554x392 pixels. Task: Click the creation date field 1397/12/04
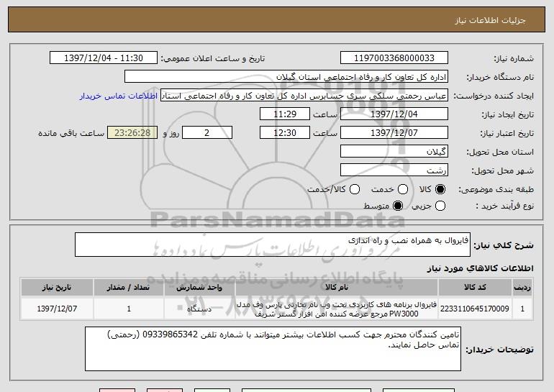(x=394, y=114)
